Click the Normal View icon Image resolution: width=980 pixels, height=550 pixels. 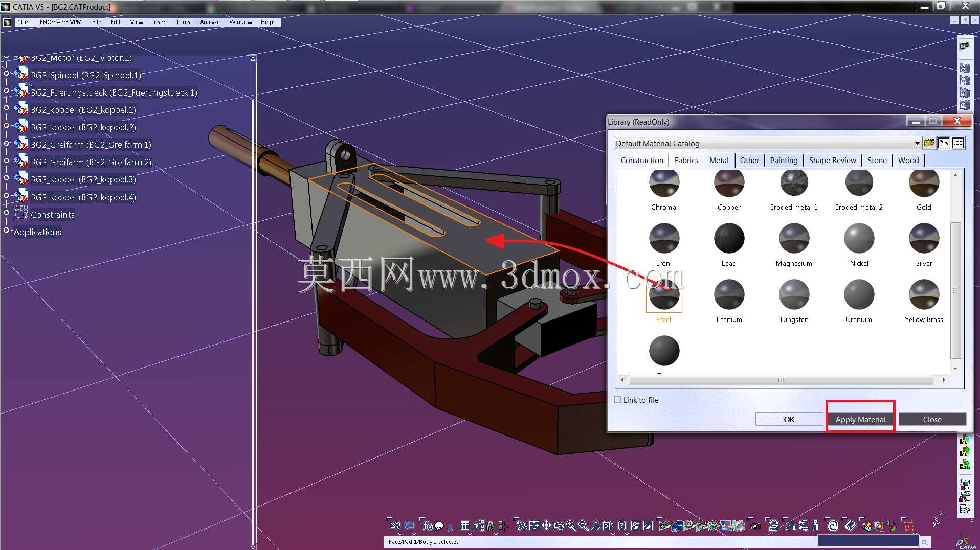[595, 525]
